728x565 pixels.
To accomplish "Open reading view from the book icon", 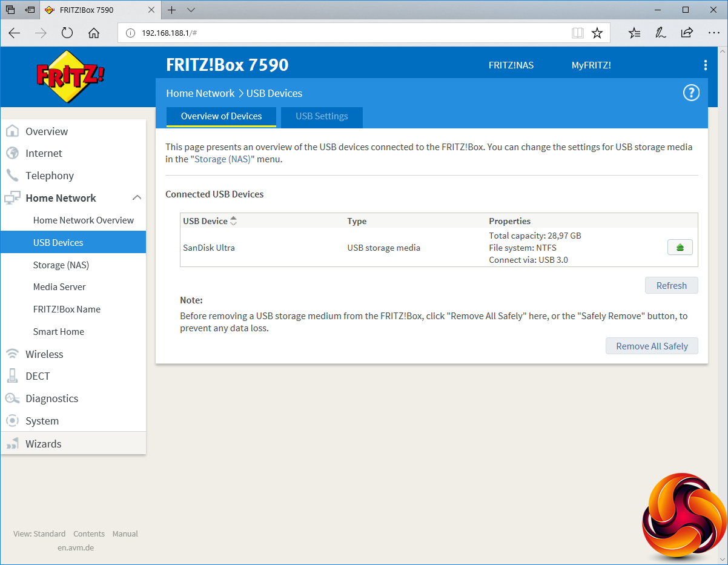I will pyautogui.click(x=578, y=33).
